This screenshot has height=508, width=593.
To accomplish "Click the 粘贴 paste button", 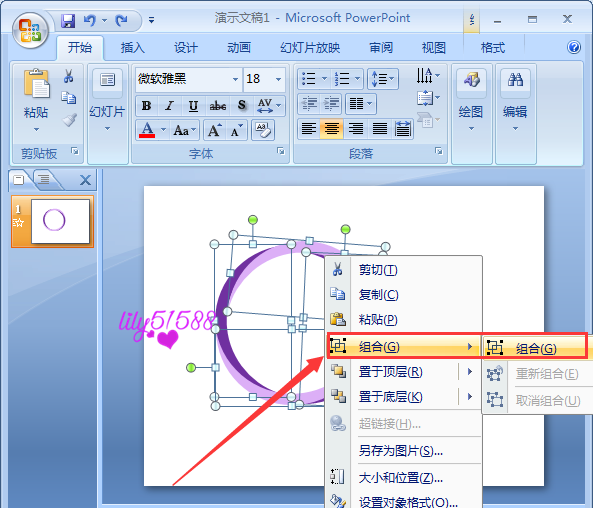I will click(x=36, y=100).
